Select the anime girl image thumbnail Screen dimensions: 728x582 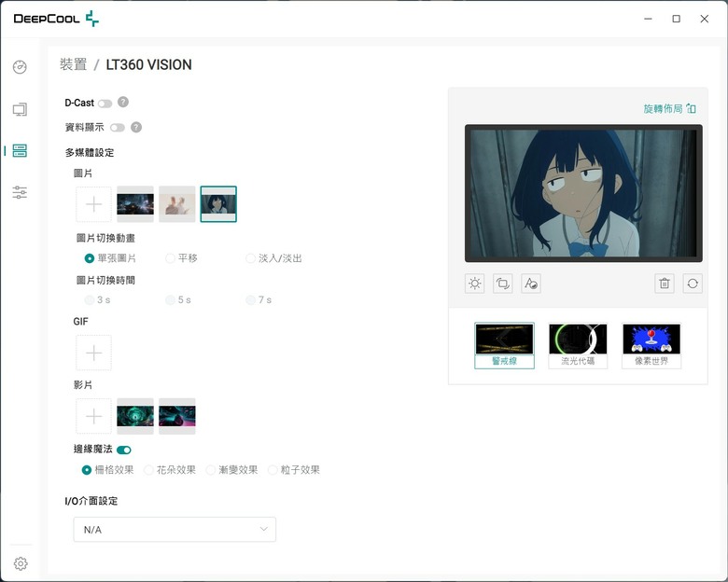[x=218, y=204]
